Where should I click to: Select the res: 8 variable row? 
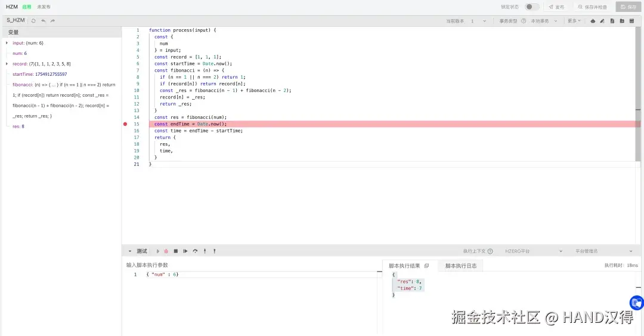pos(18,127)
